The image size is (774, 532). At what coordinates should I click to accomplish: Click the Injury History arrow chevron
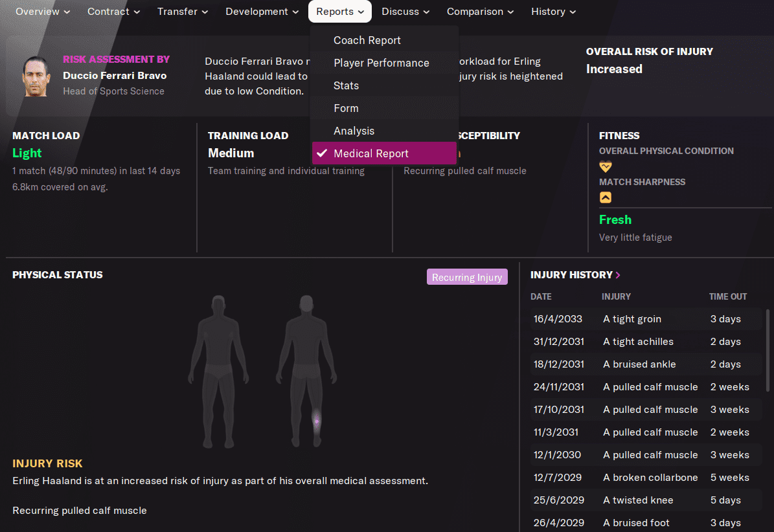coord(618,275)
